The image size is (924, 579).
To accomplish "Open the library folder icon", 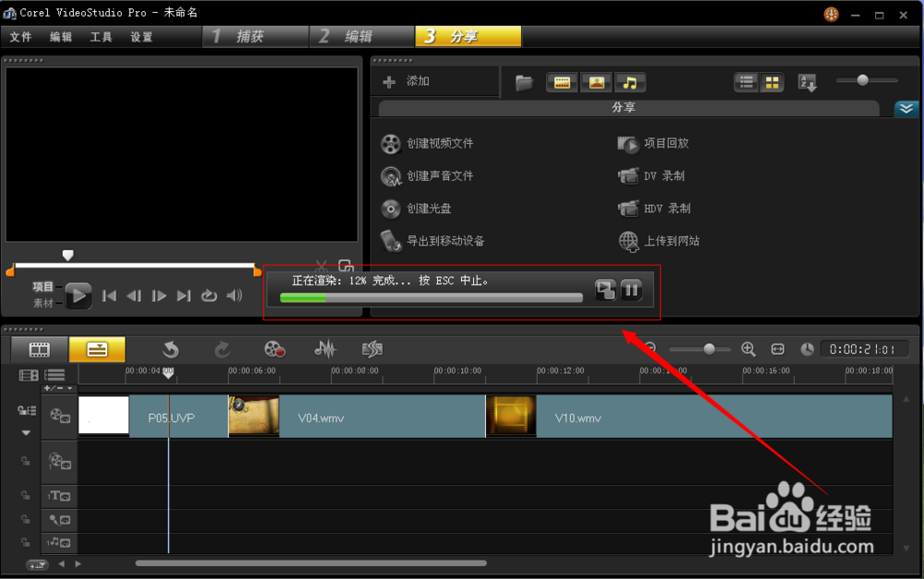I will (524, 82).
